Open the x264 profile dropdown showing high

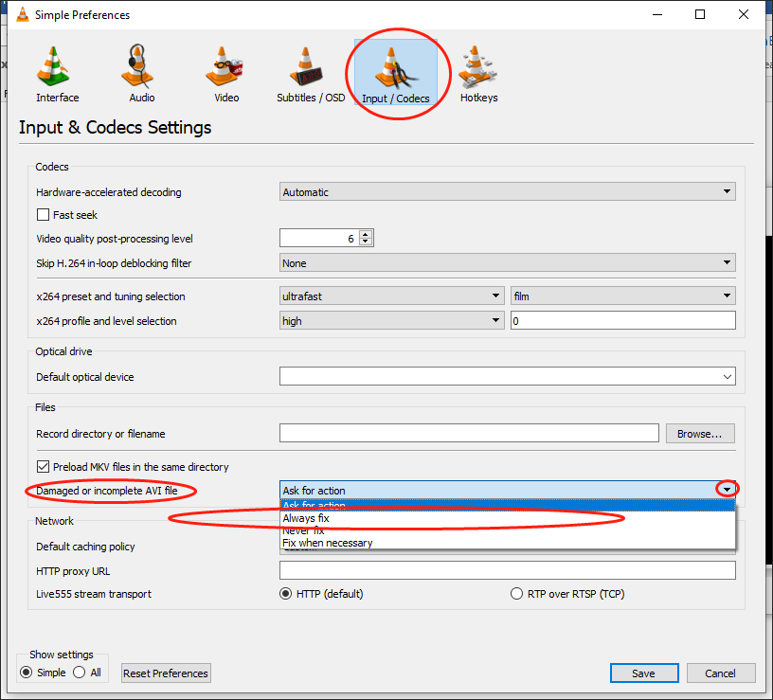(x=392, y=320)
